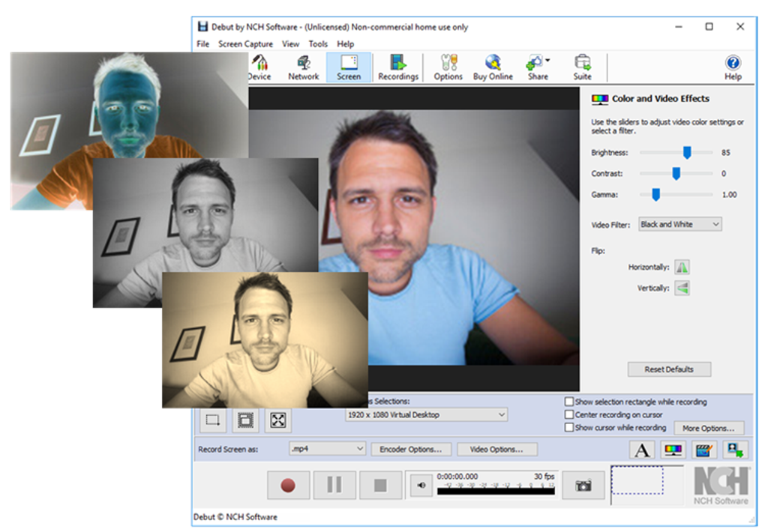This screenshot has width=765, height=532.
Task: Open the File menu
Action: pyautogui.click(x=203, y=44)
